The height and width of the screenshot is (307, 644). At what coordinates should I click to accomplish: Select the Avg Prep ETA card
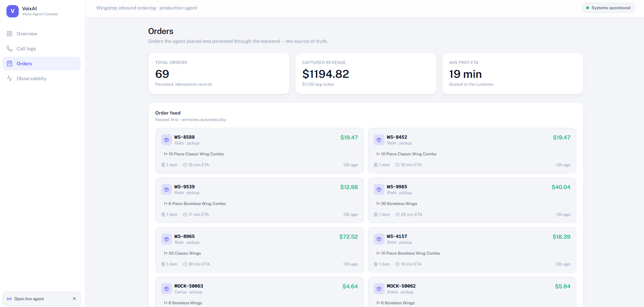pos(513,73)
